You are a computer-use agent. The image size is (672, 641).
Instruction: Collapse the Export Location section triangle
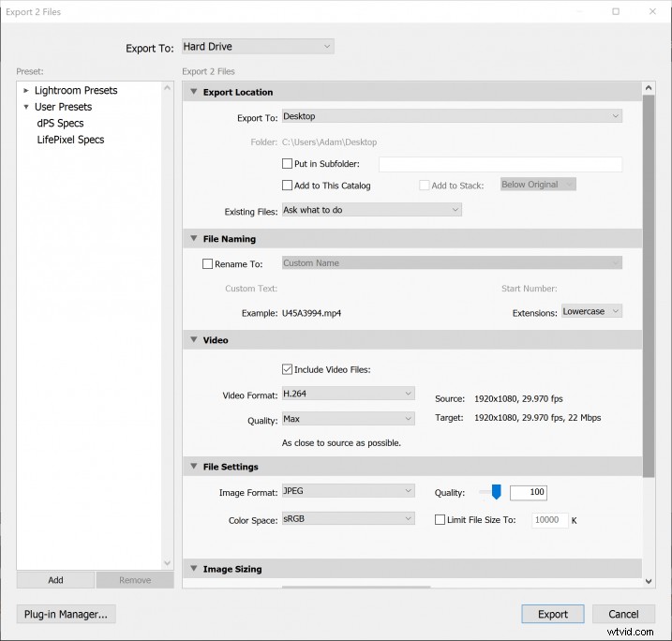(x=194, y=92)
